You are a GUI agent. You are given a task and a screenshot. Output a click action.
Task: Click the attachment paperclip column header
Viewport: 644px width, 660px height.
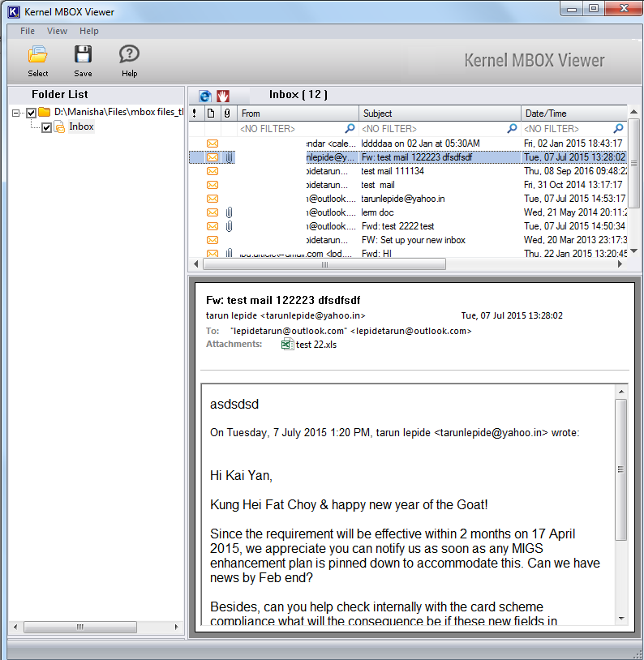[227, 114]
